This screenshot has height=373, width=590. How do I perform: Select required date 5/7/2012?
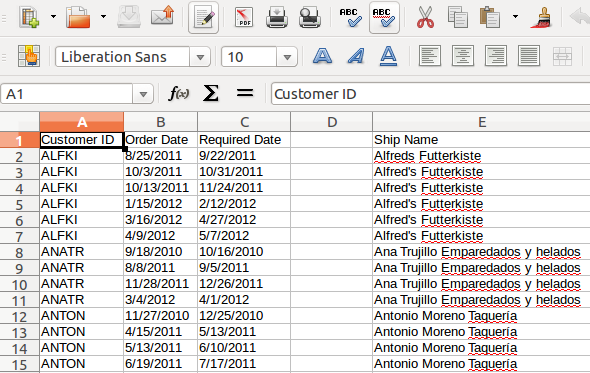tap(244, 236)
